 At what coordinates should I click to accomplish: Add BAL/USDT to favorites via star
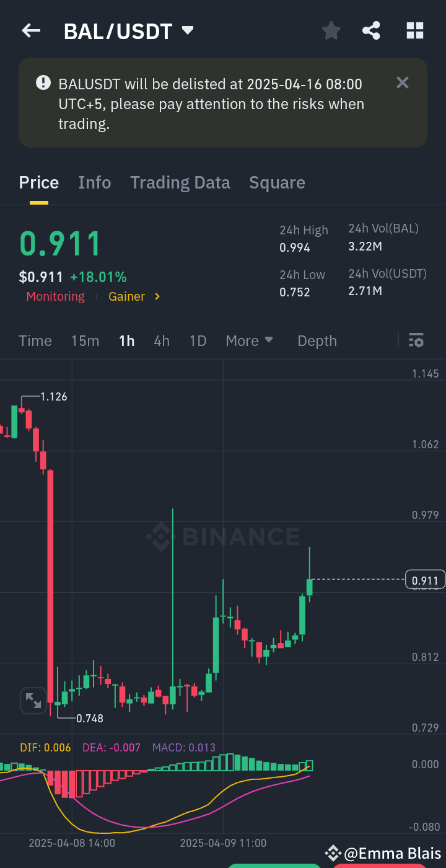(x=331, y=30)
